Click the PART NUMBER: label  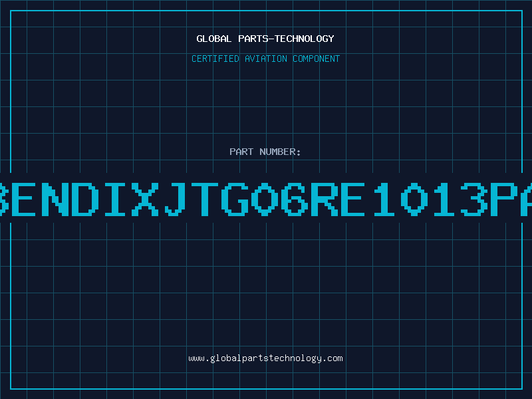(x=265, y=152)
